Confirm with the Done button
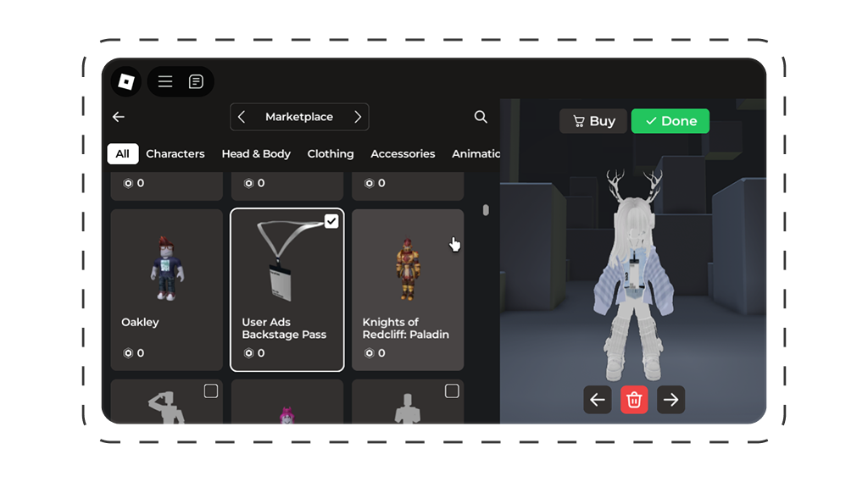This screenshot has height=482, width=868. (670, 120)
